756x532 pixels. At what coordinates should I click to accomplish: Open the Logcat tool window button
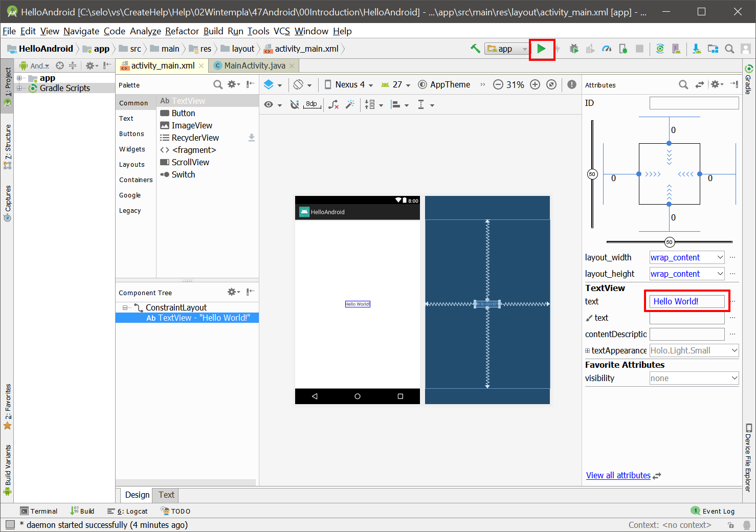coord(127,511)
